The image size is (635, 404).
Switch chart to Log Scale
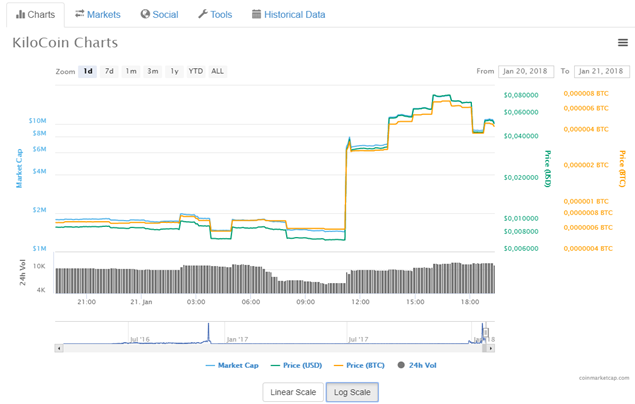352,392
